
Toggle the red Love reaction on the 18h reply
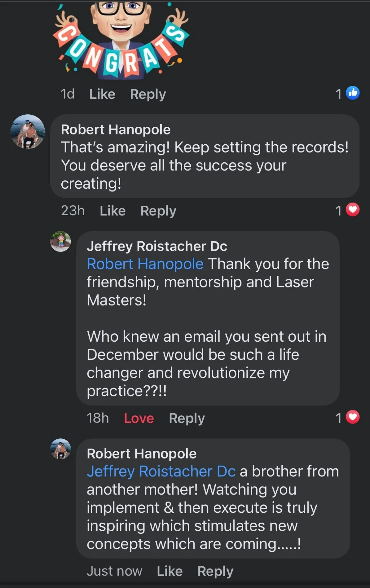(139, 418)
